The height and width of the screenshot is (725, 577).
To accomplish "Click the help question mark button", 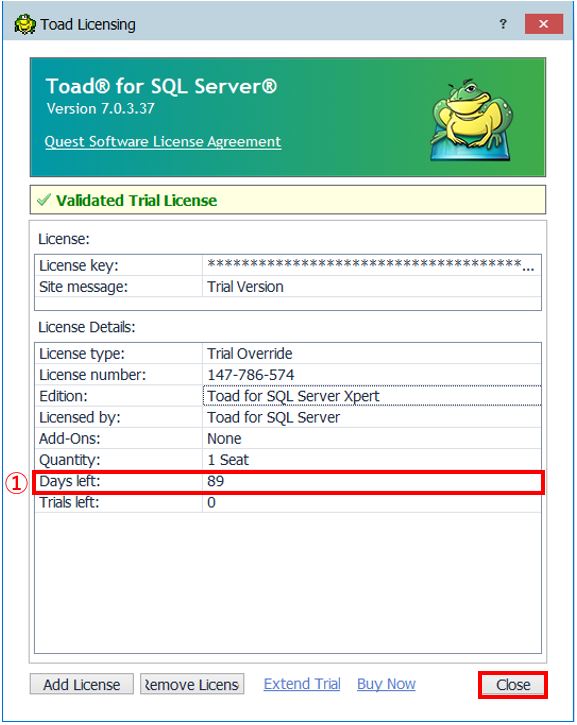I will tap(503, 24).
